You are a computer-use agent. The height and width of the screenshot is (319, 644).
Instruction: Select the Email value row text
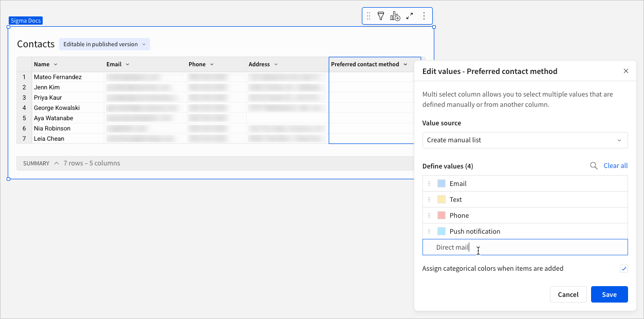pos(458,184)
